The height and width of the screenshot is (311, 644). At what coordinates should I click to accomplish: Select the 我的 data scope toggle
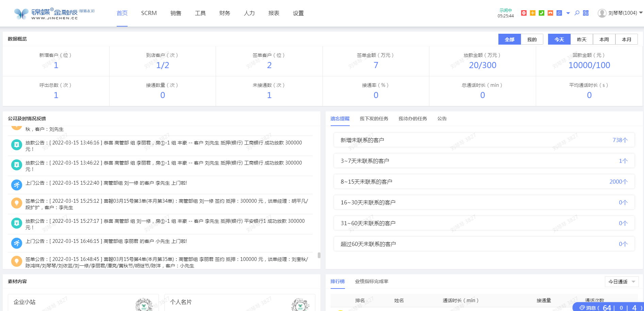pyautogui.click(x=532, y=39)
